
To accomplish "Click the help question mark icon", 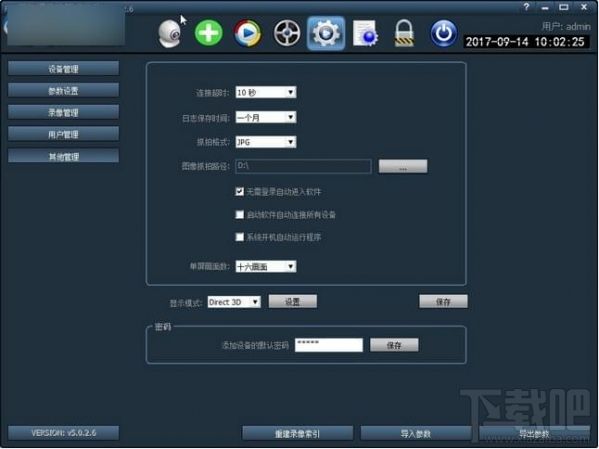I will pyautogui.click(x=526, y=6).
